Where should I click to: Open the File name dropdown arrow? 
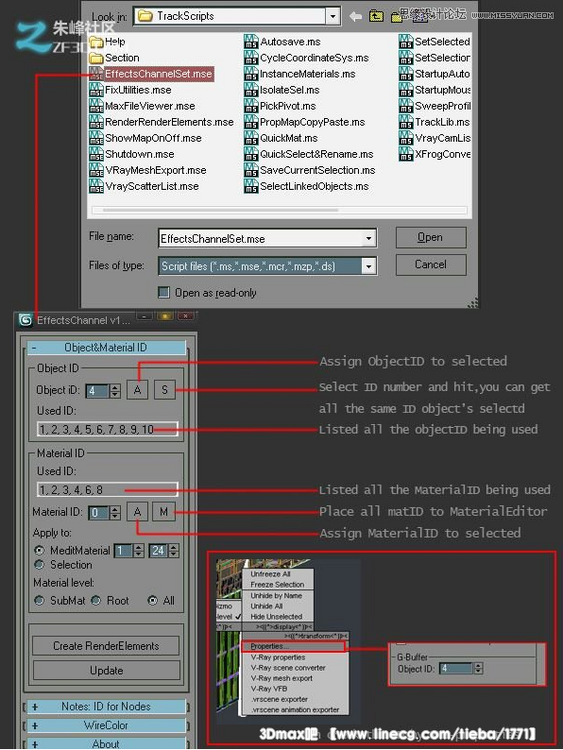click(x=368, y=238)
